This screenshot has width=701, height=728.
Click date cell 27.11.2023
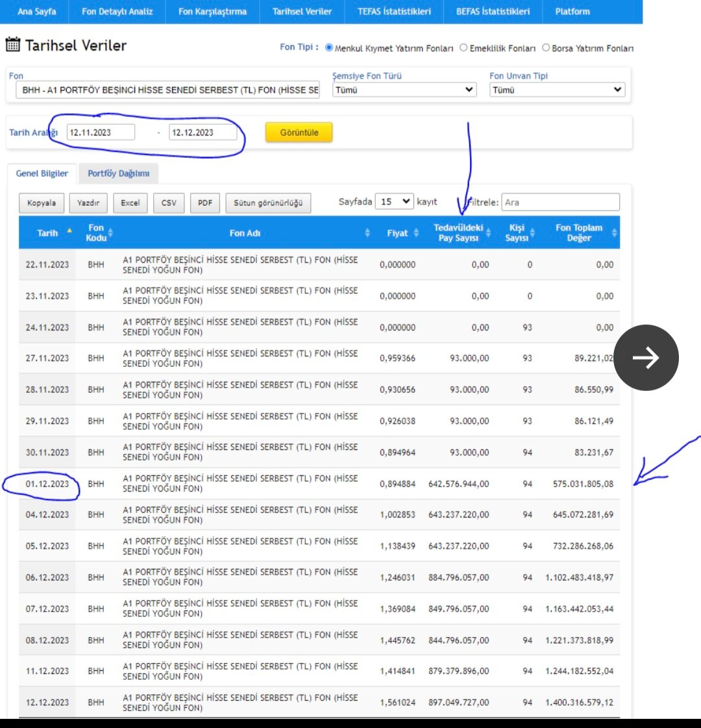[47, 358]
